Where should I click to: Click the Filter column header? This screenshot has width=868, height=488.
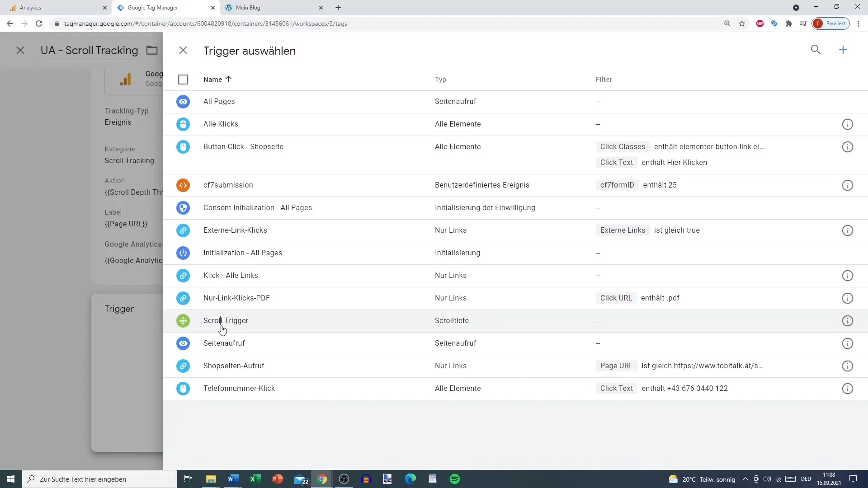click(x=604, y=80)
